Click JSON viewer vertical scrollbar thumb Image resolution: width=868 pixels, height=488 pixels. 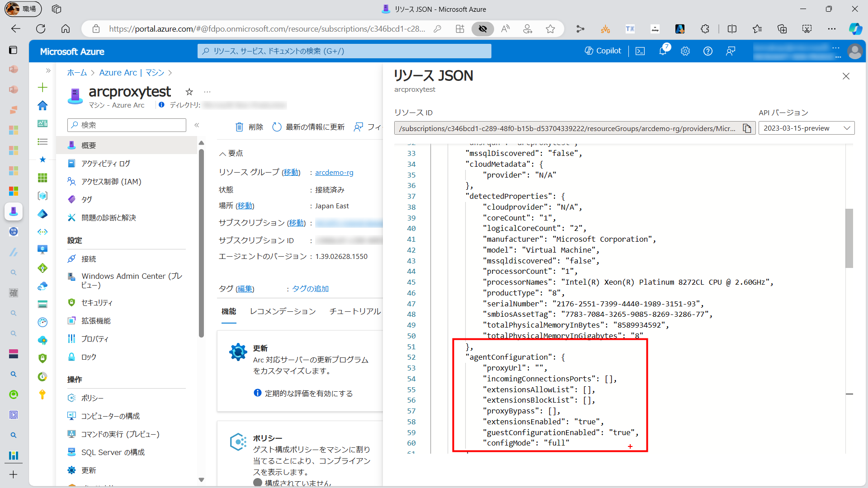click(849, 238)
